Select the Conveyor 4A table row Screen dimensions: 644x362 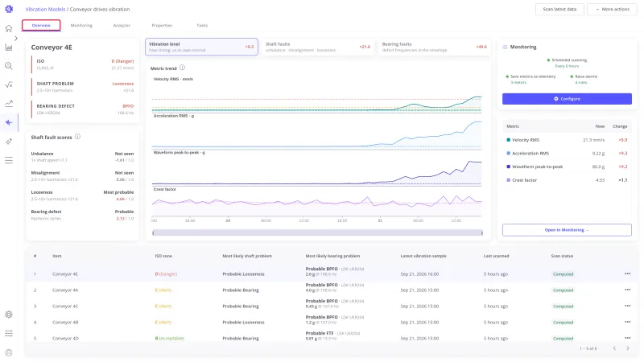point(331,290)
